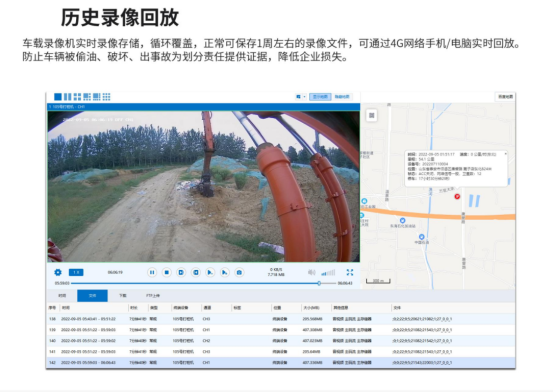Choose the four-window grid layout icon
This screenshot has height=392, width=553.
(77, 97)
